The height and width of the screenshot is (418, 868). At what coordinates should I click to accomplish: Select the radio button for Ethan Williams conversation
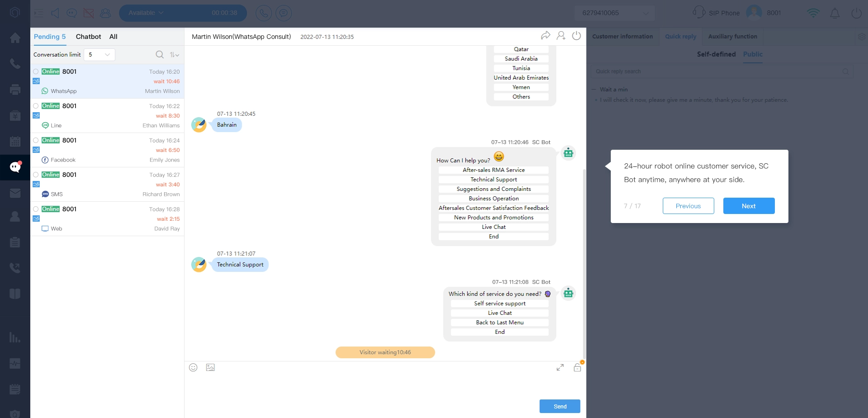click(x=36, y=106)
